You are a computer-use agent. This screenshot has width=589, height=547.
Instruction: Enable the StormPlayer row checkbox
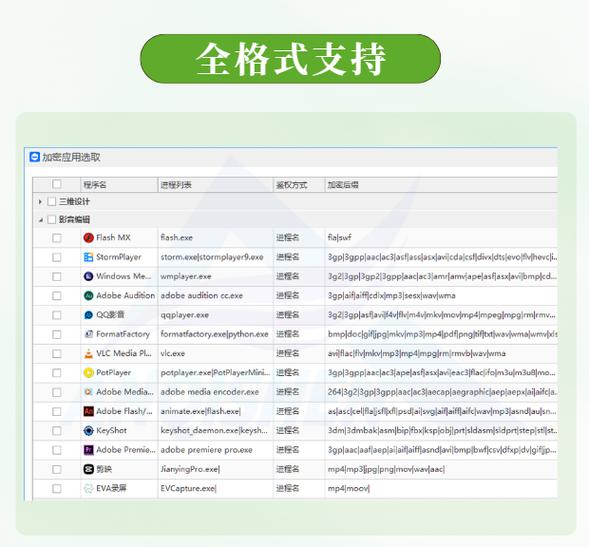click(57, 257)
